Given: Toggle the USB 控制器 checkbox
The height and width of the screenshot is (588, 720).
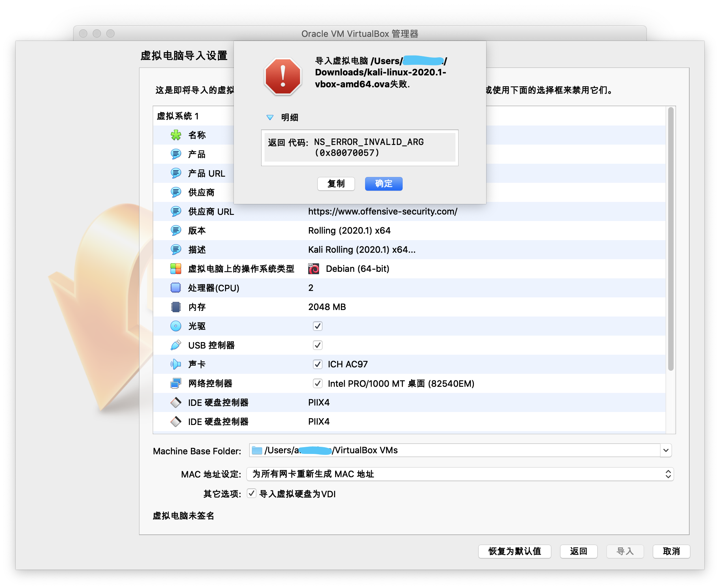Looking at the screenshot, I should (318, 345).
